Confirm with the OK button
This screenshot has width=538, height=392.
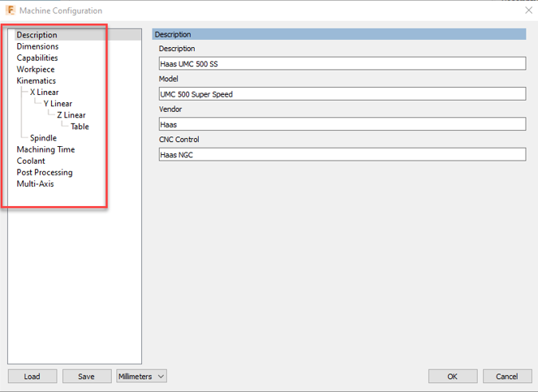click(x=453, y=377)
